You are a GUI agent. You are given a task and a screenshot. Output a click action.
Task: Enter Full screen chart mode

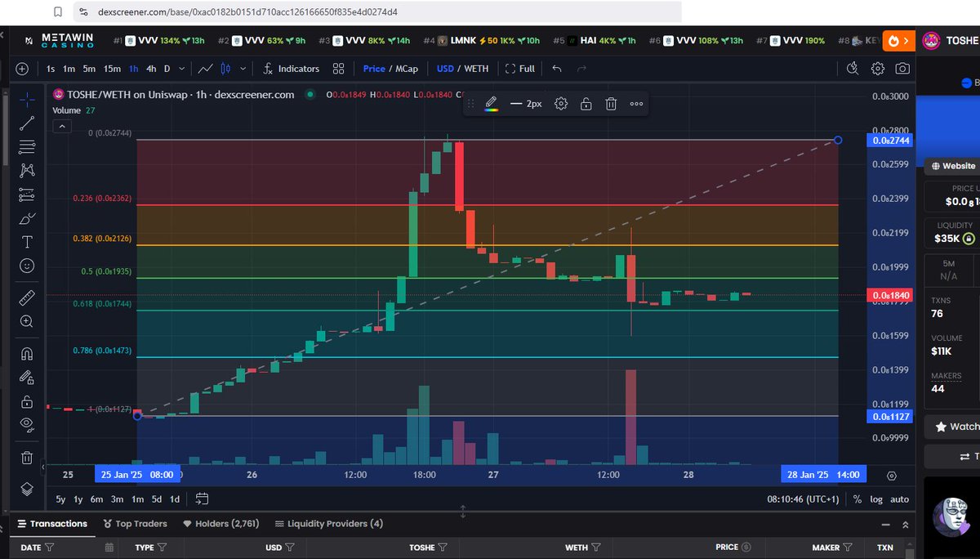[520, 69]
